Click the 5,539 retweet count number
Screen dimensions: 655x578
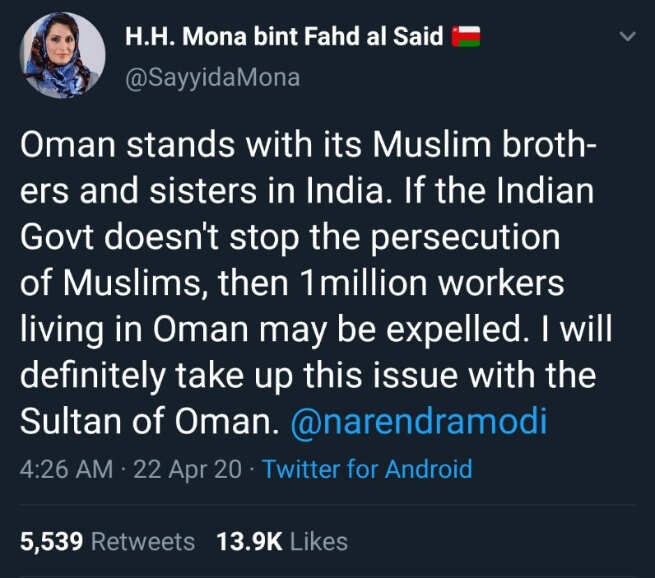(51, 542)
